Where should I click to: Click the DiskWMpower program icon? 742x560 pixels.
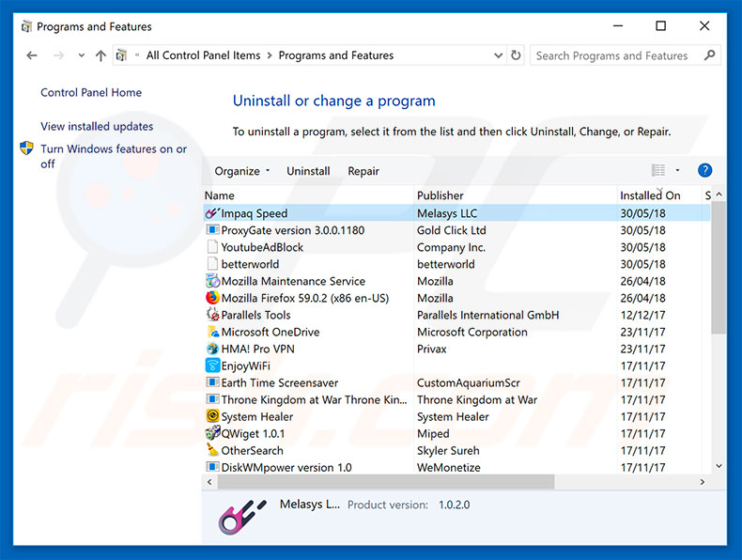[x=212, y=467]
